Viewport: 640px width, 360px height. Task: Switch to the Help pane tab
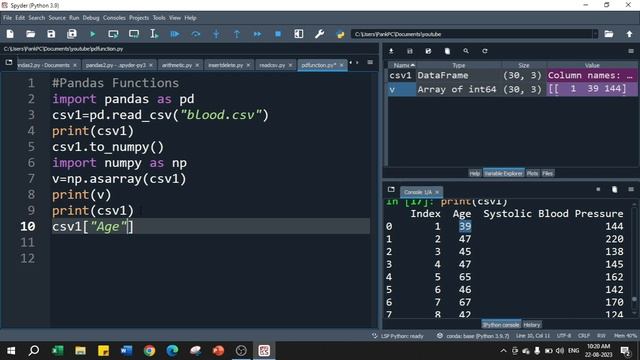pos(474,173)
